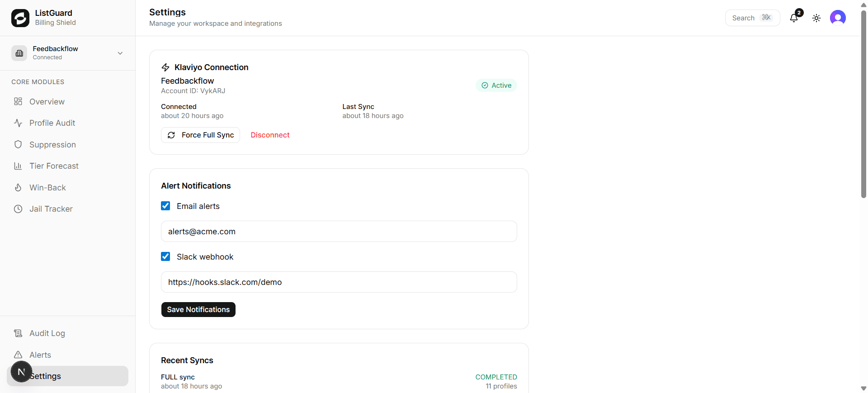Click the Win-Back flame icon
Viewport: 868px width, 393px height.
[18, 188]
